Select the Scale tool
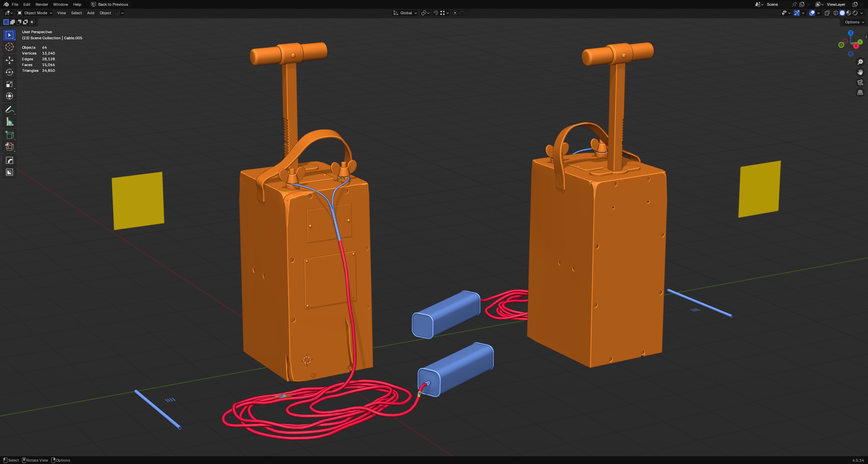 9,84
